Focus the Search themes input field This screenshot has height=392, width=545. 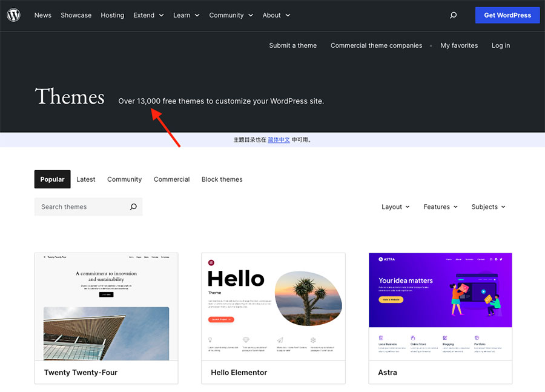pos(88,207)
